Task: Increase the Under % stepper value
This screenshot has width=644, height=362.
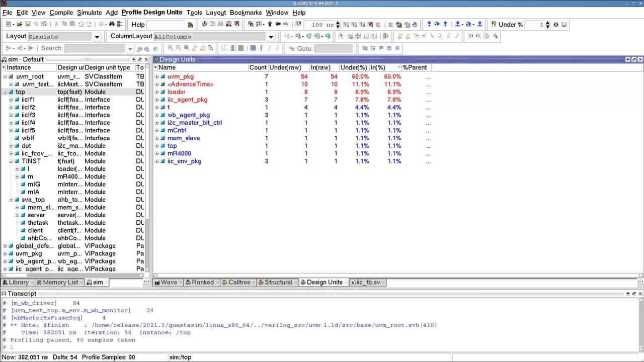Action: (x=548, y=23)
